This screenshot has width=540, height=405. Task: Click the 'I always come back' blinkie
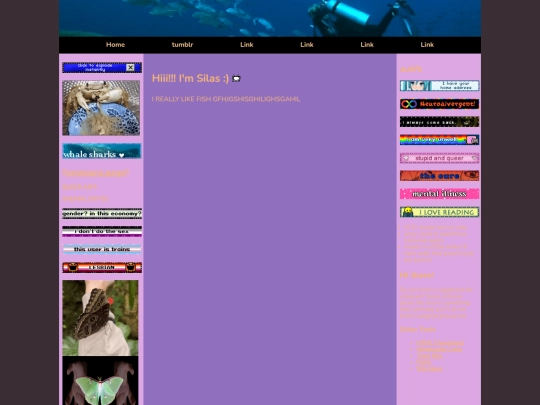pos(439,122)
